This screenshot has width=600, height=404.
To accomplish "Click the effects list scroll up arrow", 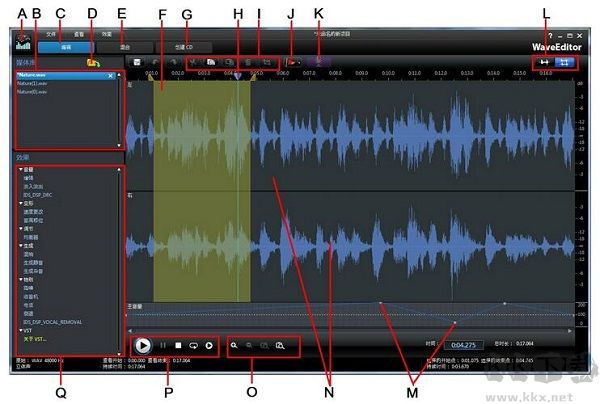I will tap(119, 169).
